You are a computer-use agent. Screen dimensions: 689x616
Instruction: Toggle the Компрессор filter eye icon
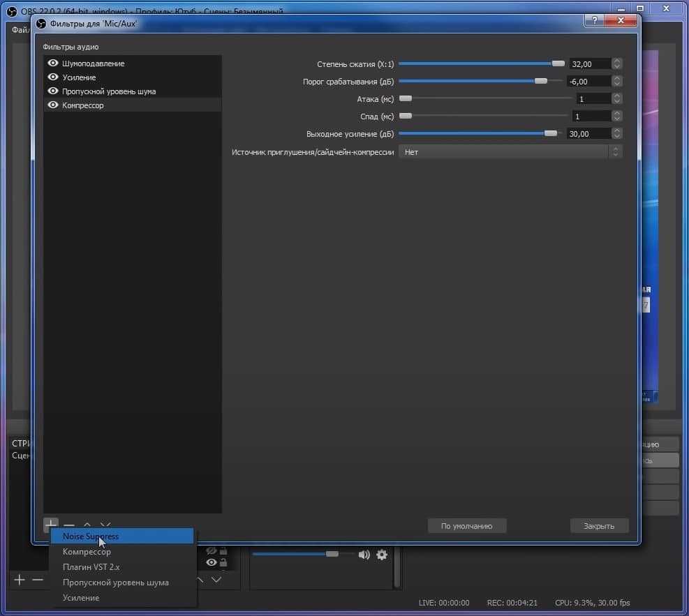52,105
